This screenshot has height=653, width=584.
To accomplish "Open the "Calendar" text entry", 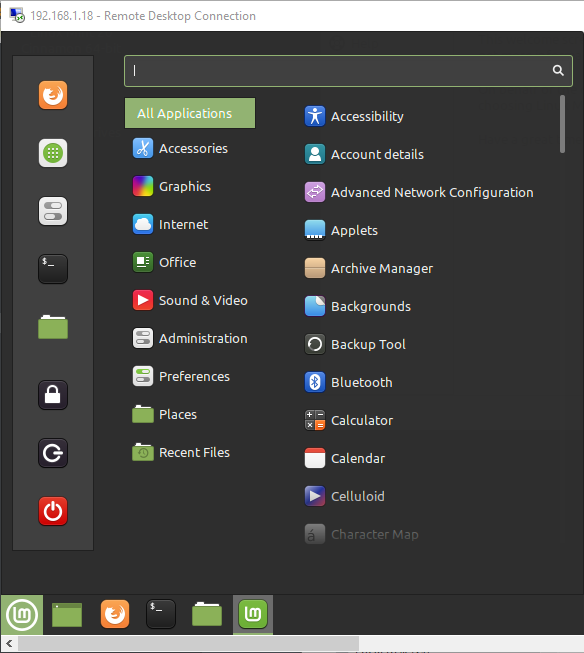I will tap(358, 459).
